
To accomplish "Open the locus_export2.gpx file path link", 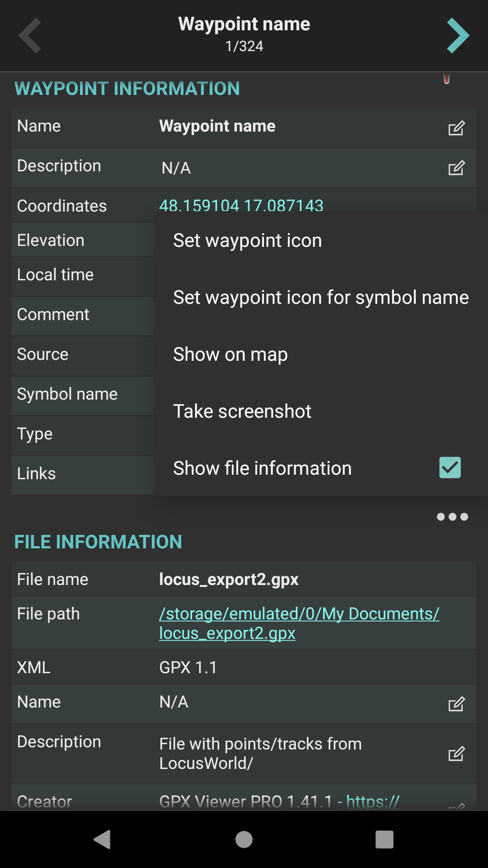I will (x=299, y=623).
